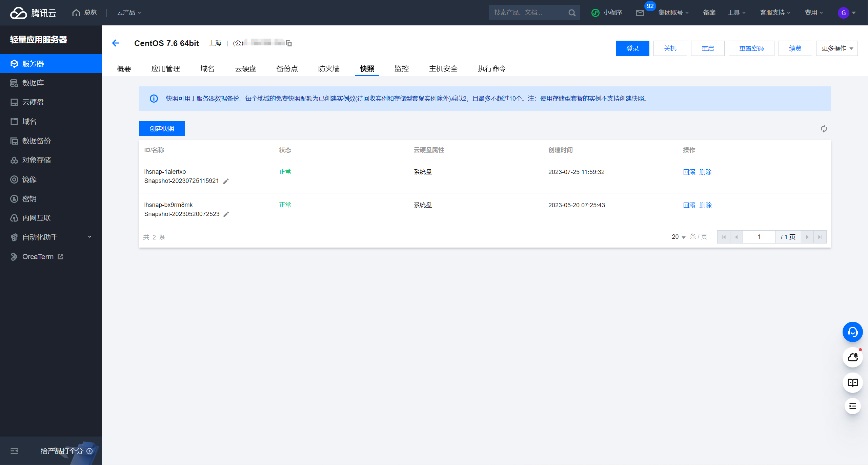Open 内网互联 in the sidebar

[x=51, y=218]
